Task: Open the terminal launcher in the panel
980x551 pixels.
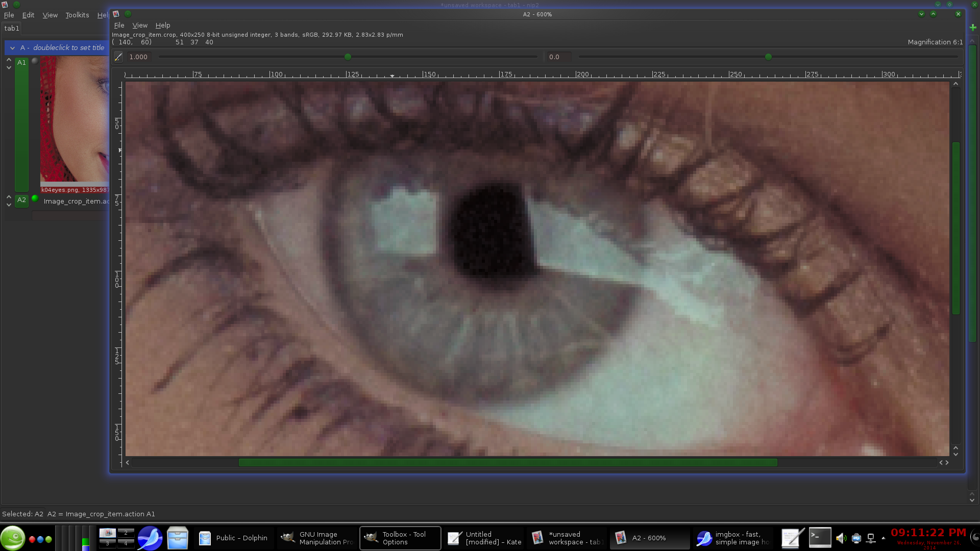Action: point(820,538)
